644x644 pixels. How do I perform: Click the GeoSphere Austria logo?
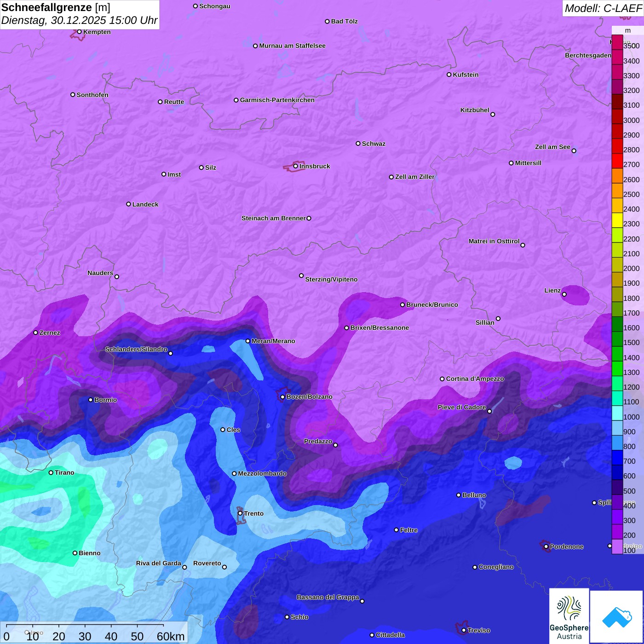pos(569,616)
